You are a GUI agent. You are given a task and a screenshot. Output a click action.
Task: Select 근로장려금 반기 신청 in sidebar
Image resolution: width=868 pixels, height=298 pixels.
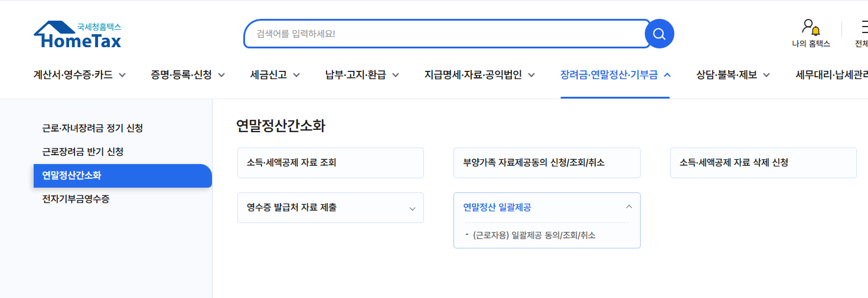tap(83, 152)
